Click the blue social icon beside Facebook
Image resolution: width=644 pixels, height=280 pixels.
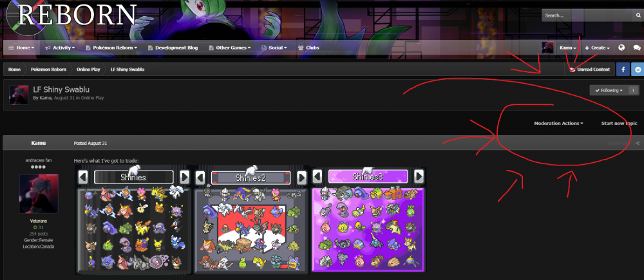click(638, 70)
